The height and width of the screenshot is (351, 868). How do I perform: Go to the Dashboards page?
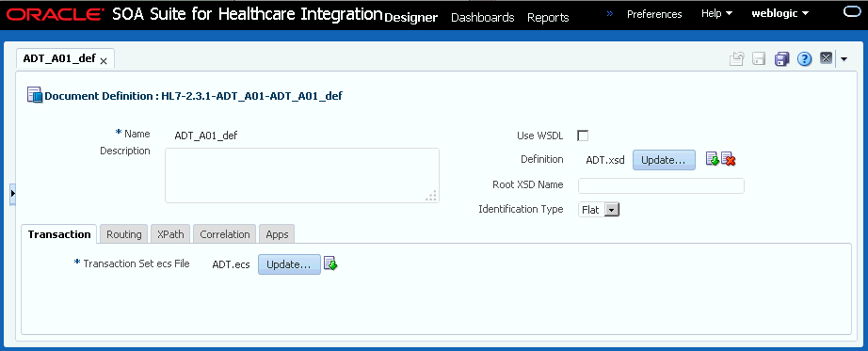(483, 18)
